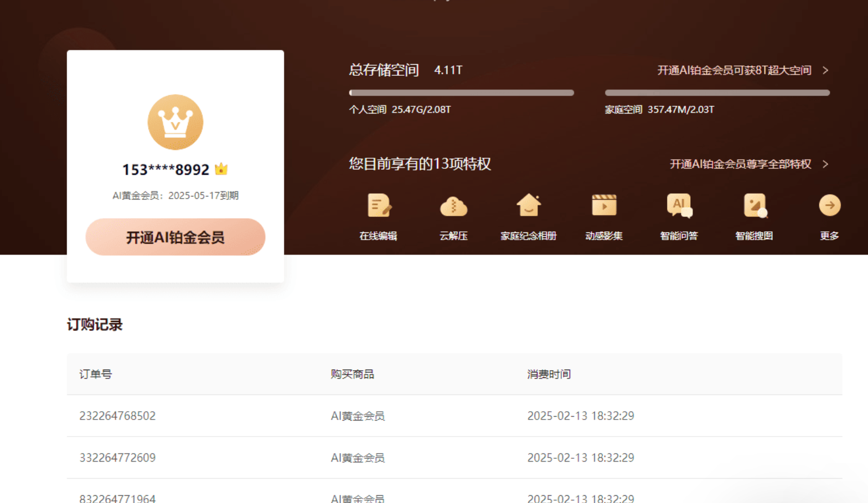
Task: Select order number 332264772609
Action: pyautogui.click(x=117, y=458)
